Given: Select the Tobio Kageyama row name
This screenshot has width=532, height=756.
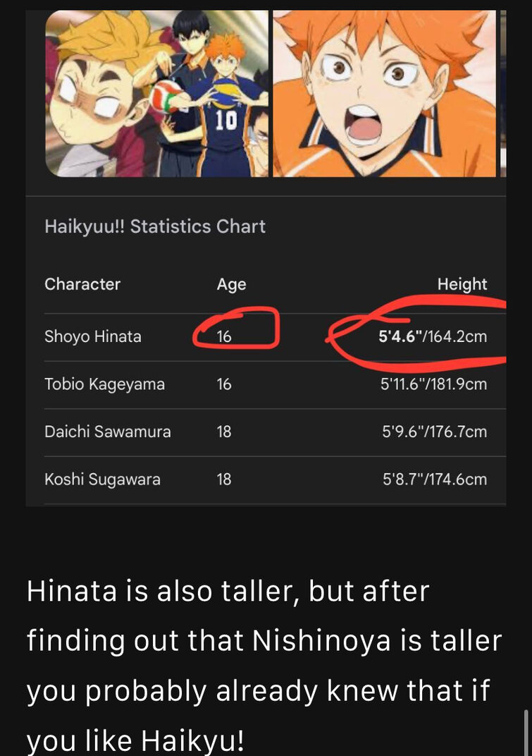Looking at the screenshot, I should (x=104, y=384).
